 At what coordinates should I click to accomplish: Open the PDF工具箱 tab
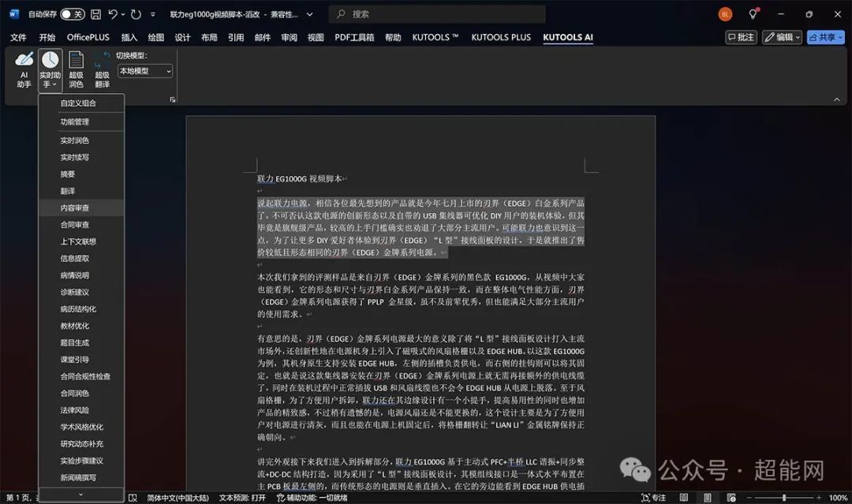[x=354, y=38]
